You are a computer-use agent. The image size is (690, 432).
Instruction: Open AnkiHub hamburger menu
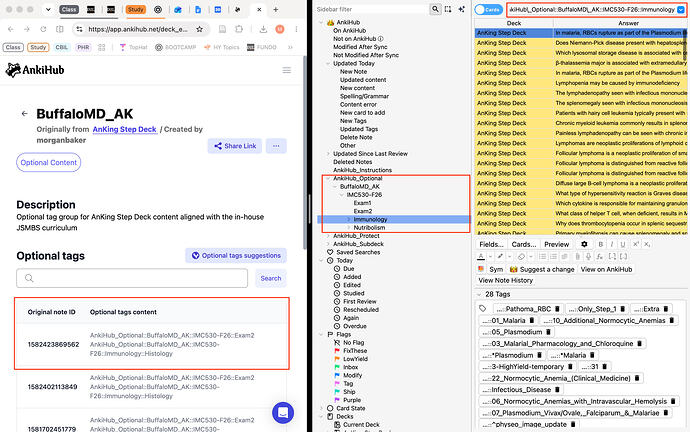click(286, 70)
